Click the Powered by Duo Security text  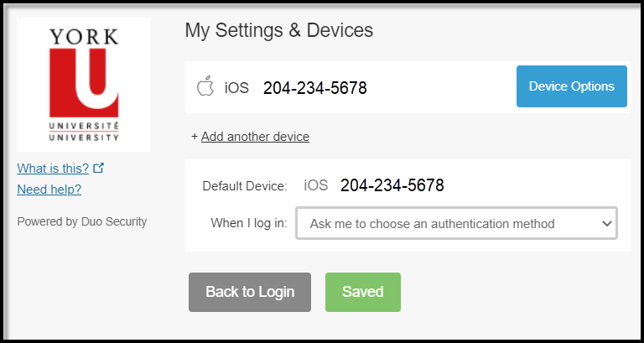[x=81, y=222]
